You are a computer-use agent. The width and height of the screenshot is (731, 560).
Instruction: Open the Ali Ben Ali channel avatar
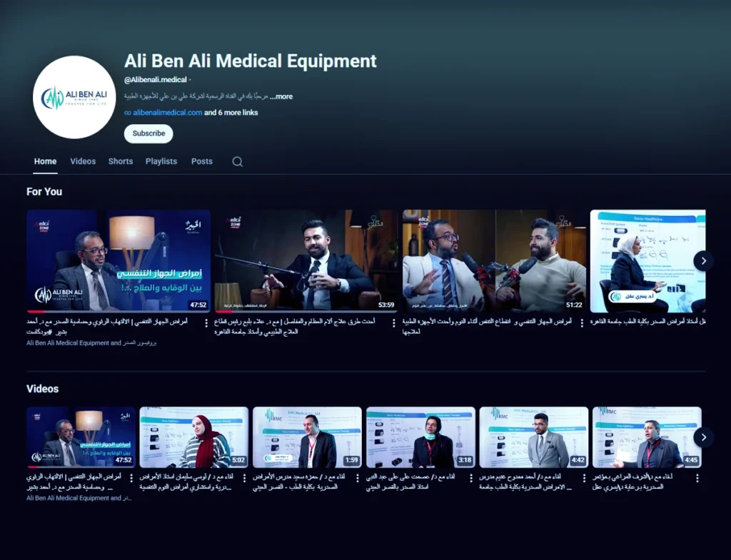point(74,97)
